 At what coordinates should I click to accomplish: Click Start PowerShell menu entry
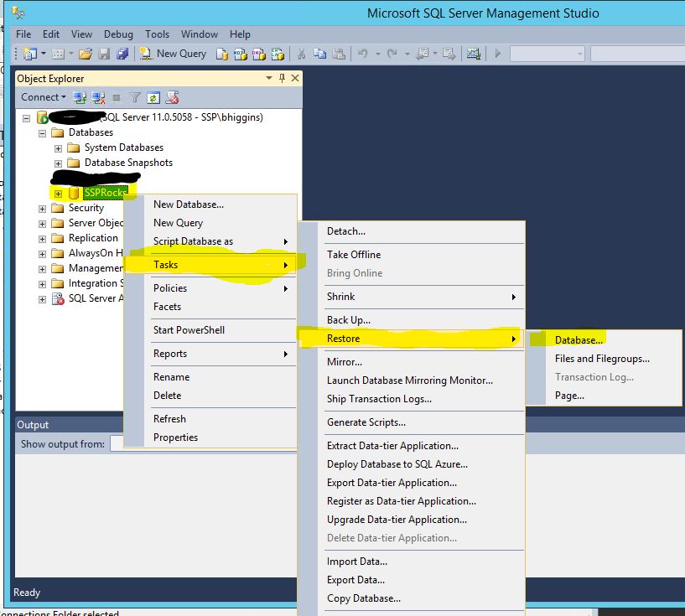(189, 330)
